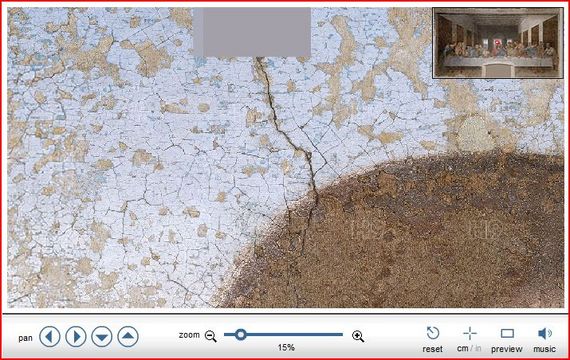The width and height of the screenshot is (570, 360).
Task: Pan the painting view left
Action: click(x=49, y=336)
